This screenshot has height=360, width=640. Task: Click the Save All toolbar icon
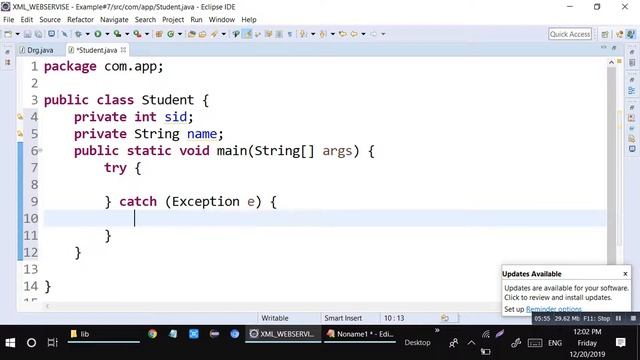pyautogui.click(x=38, y=34)
